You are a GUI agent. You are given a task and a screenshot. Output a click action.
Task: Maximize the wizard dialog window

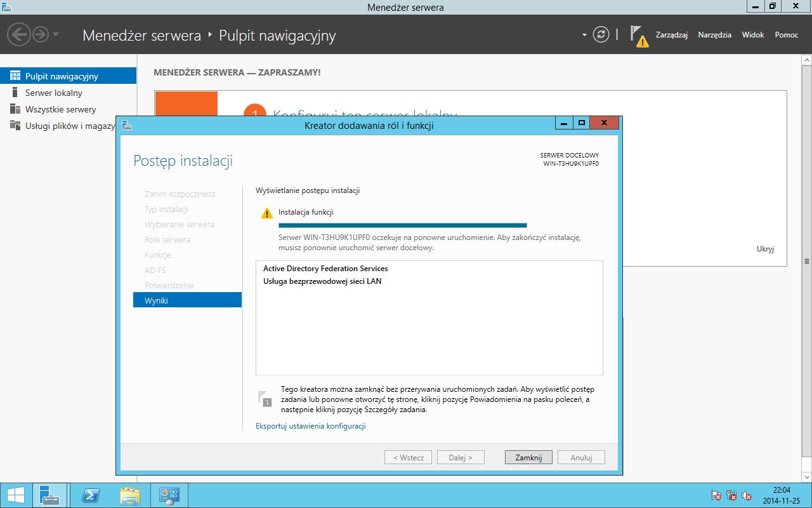[x=581, y=123]
